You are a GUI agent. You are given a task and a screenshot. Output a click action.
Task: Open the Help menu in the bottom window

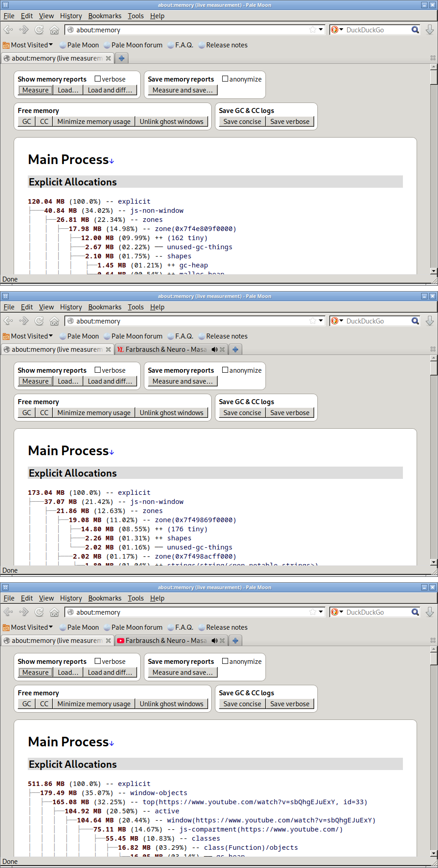pos(157,598)
